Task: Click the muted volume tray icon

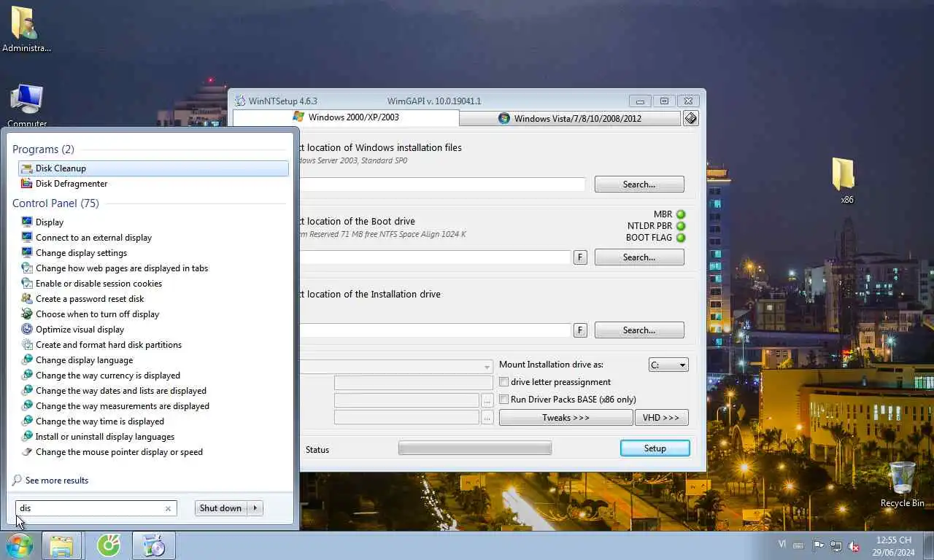Action: click(853, 545)
